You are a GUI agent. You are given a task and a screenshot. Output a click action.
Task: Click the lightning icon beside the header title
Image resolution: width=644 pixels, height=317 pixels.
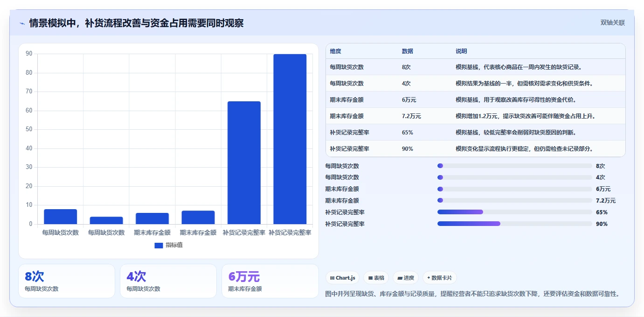point(22,23)
